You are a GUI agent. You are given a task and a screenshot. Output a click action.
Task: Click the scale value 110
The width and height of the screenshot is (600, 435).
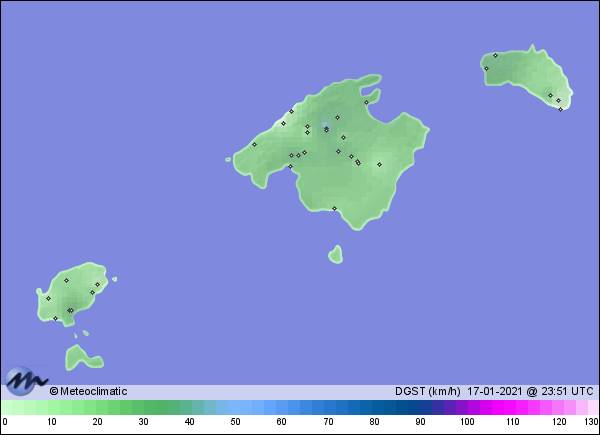(x=513, y=422)
